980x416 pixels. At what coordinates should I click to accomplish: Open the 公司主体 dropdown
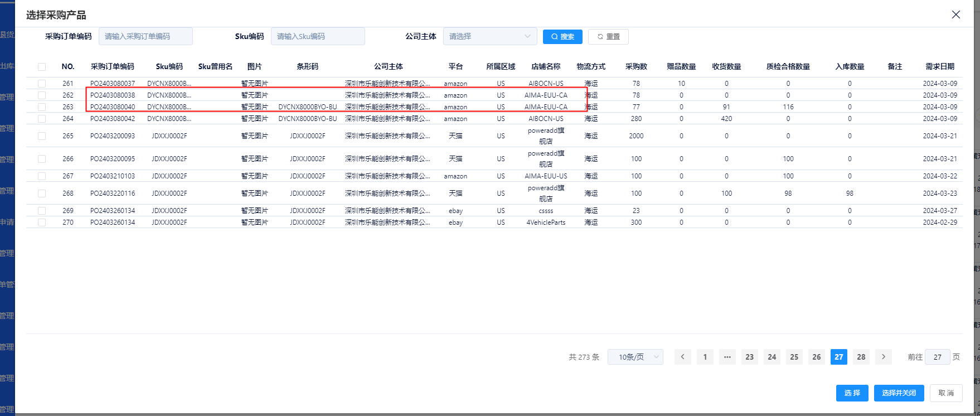[x=489, y=37]
